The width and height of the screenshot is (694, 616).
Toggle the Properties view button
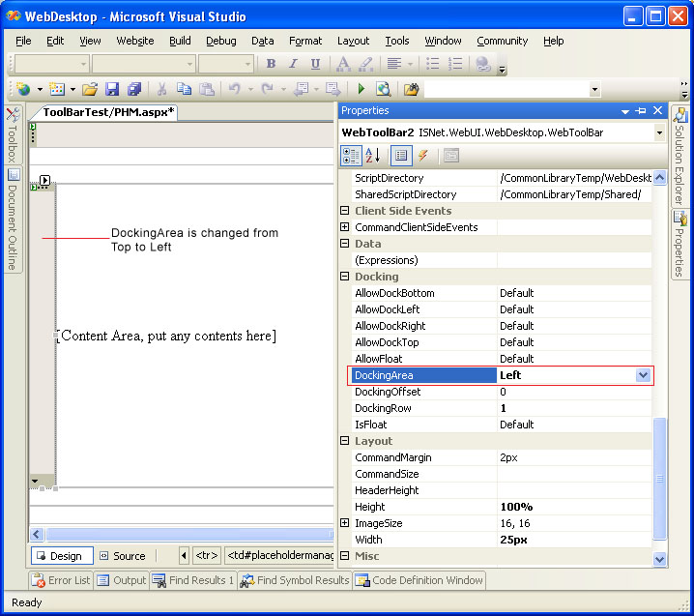coord(401,156)
